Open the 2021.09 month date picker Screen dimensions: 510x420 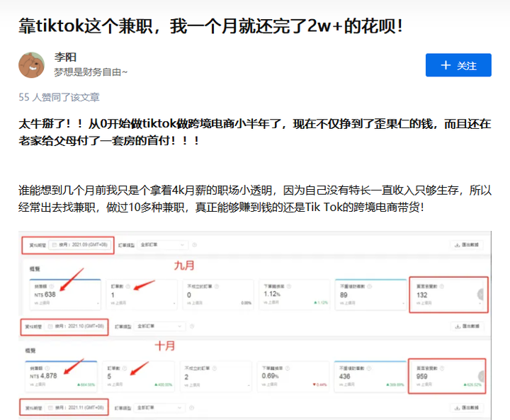pyautogui.click(x=79, y=244)
